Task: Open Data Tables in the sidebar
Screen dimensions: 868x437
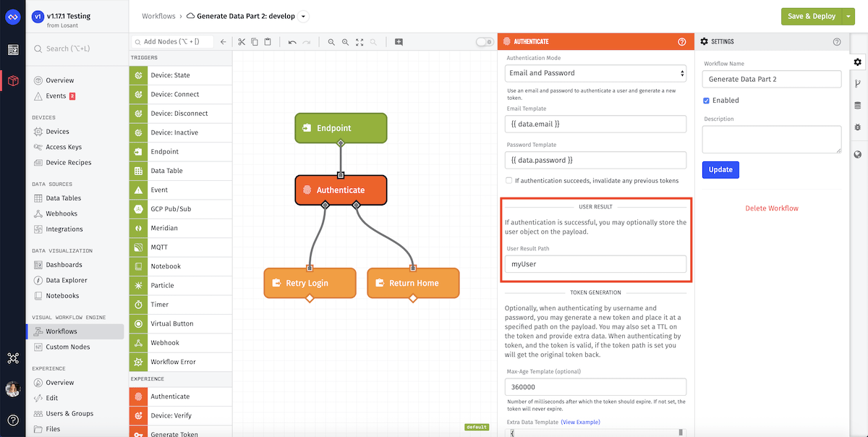Action: pos(64,198)
